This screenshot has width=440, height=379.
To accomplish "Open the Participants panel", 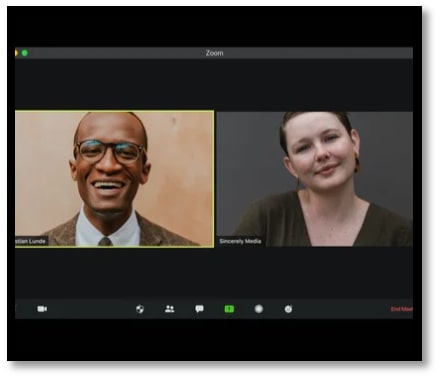I will coord(170,309).
